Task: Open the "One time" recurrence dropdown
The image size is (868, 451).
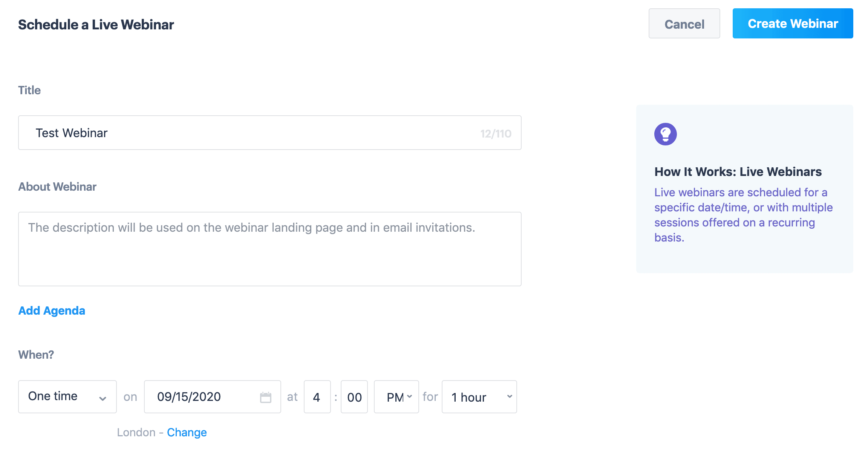Action: click(67, 397)
